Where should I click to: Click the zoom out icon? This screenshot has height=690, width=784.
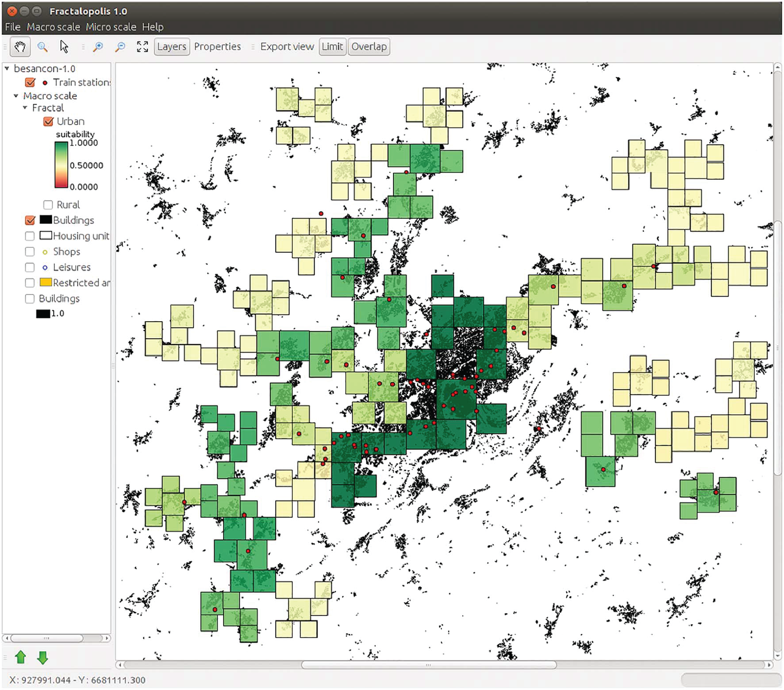click(x=120, y=47)
